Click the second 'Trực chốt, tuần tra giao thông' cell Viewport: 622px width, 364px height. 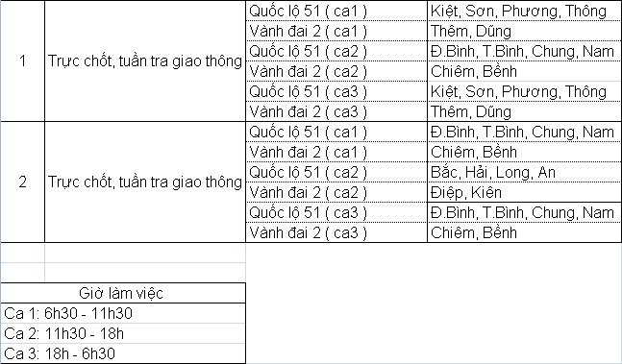[x=145, y=182]
